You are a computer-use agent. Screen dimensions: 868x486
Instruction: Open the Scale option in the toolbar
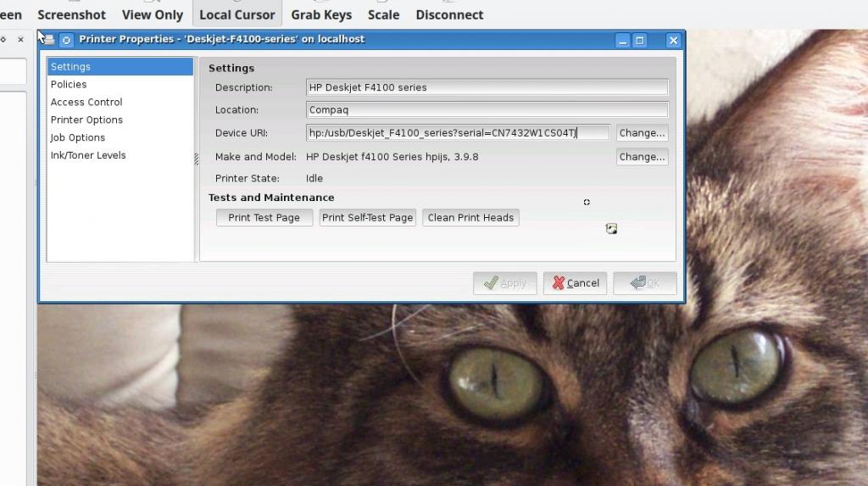pyautogui.click(x=383, y=14)
